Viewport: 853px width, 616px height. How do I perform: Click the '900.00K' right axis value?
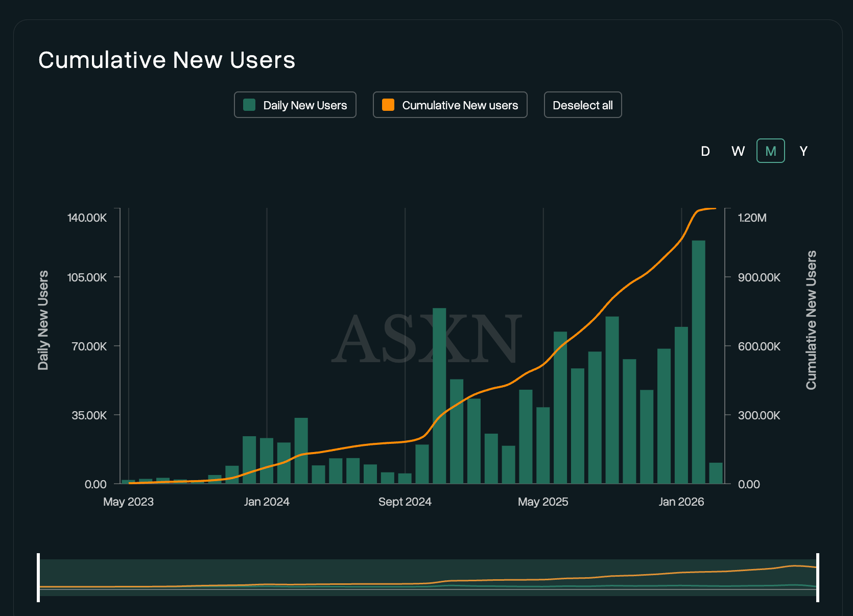point(760,277)
